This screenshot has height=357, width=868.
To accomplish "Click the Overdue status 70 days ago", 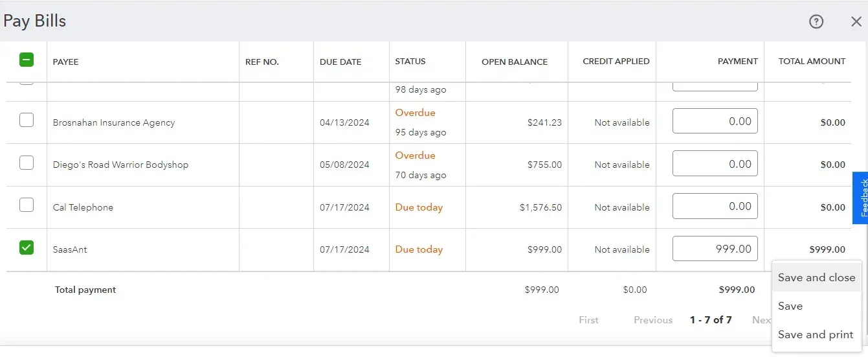I will (421, 165).
